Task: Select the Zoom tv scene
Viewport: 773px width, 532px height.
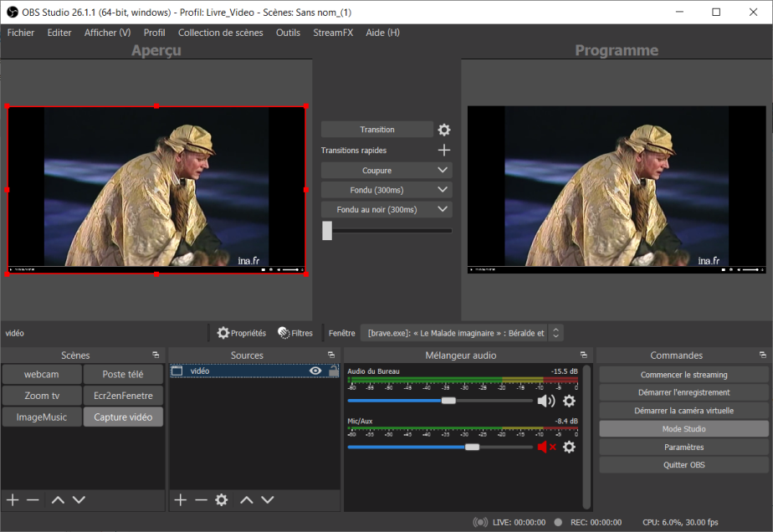Action: [x=42, y=396]
